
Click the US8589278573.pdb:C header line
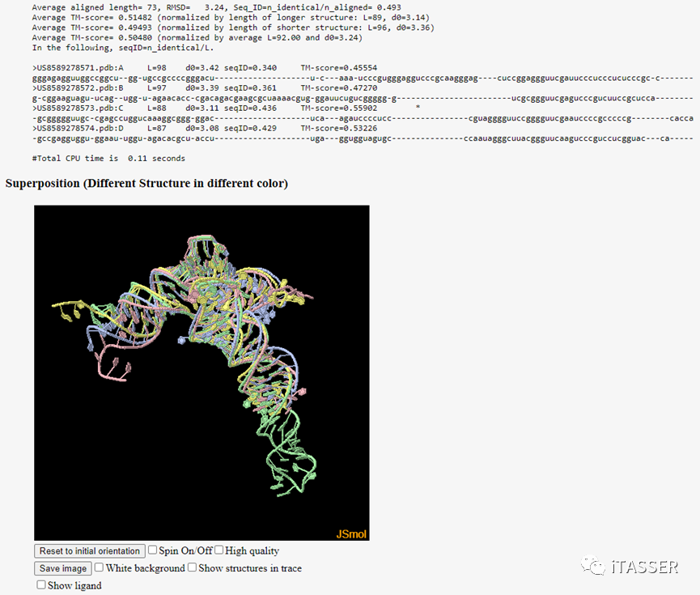(x=205, y=108)
